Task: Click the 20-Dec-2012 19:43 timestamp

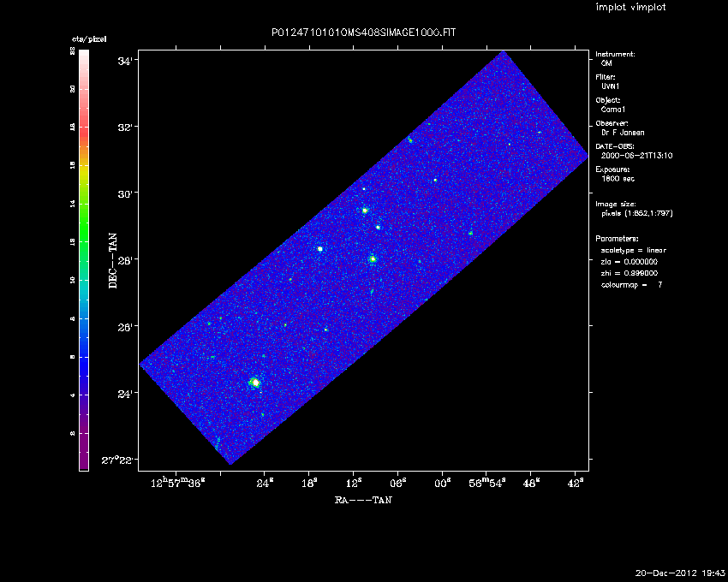Action: pyautogui.click(x=680, y=572)
